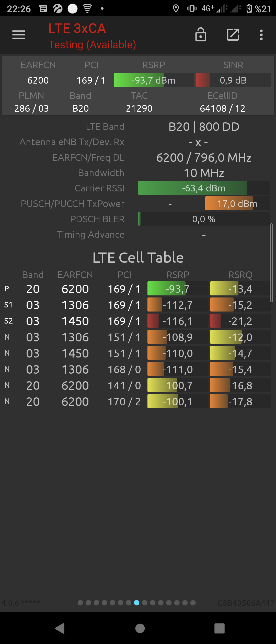
Task: Tap the unlocked padlock icon
Action: pos(201,34)
